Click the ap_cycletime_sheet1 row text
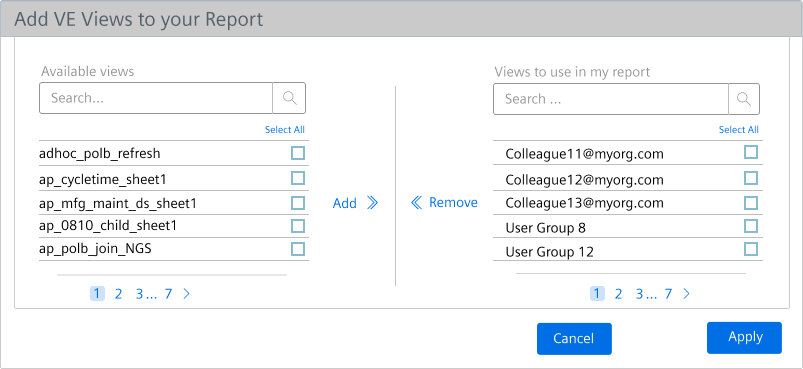This screenshot has height=369, width=803. [103, 180]
